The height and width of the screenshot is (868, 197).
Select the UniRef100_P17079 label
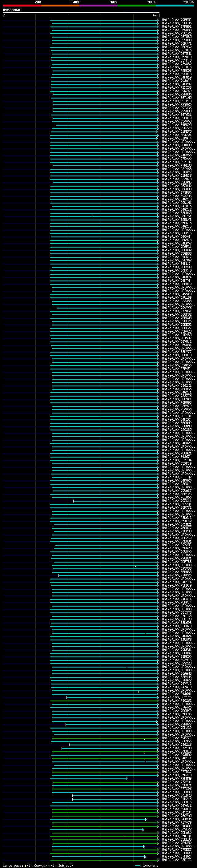pyautogui.click(x=177, y=822)
